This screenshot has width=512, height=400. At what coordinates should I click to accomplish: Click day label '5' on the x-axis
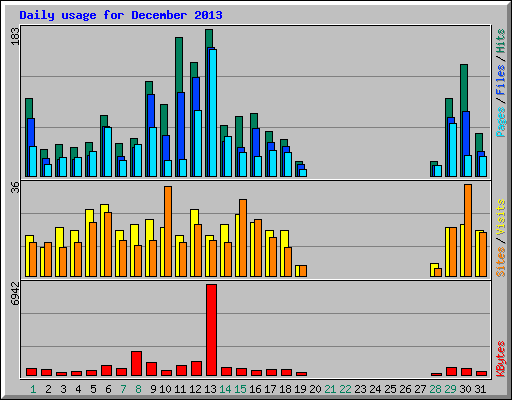[x=93, y=389]
